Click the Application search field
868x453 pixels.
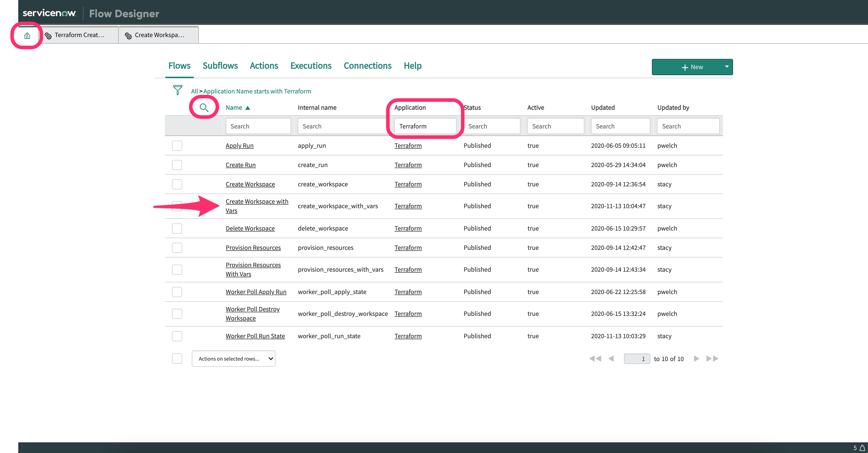tap(425, 126)
